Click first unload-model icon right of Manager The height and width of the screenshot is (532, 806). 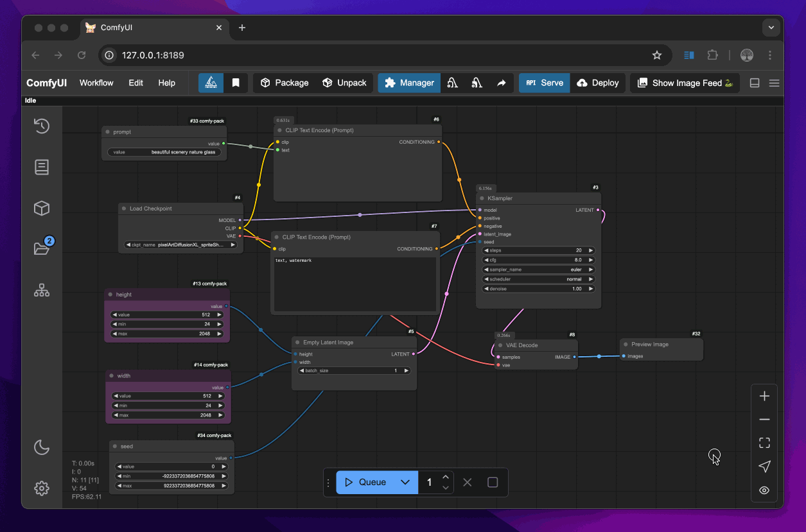(453, 83)
